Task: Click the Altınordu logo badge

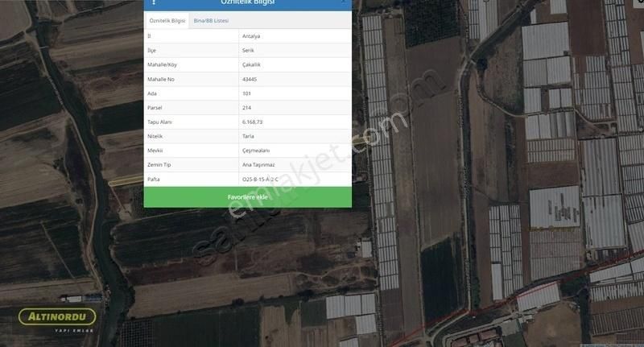Action: pos(57,316)
